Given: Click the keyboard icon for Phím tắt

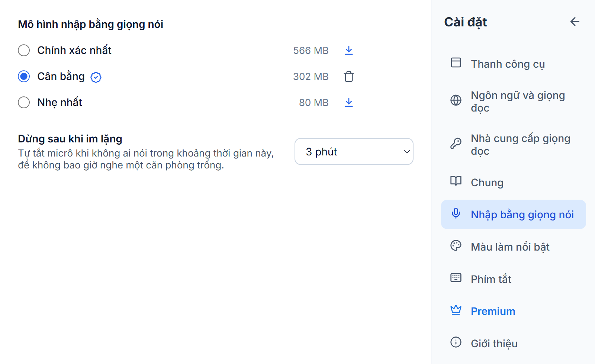Looking at the screenshot, I should pos(456,278).
